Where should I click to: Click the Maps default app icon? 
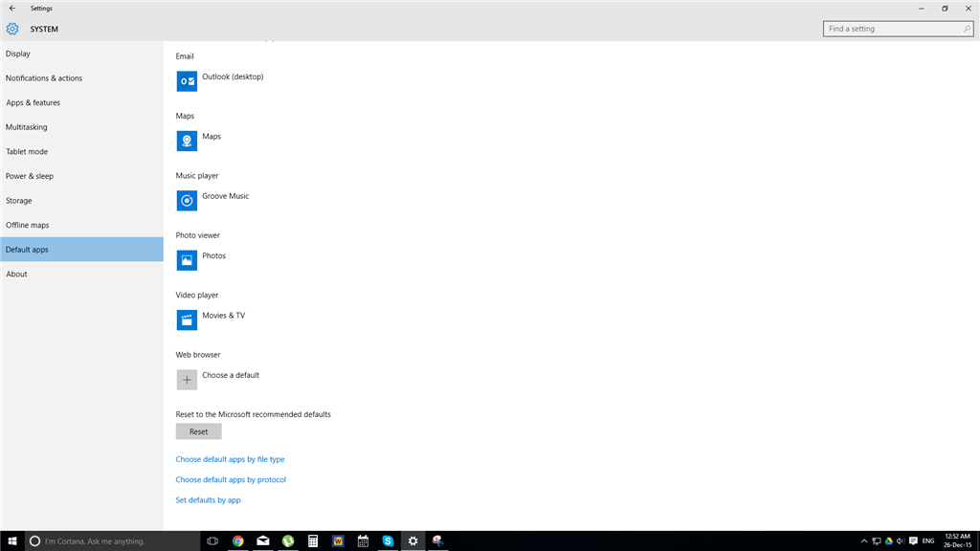pyautogui.click(x=187, y=141)
